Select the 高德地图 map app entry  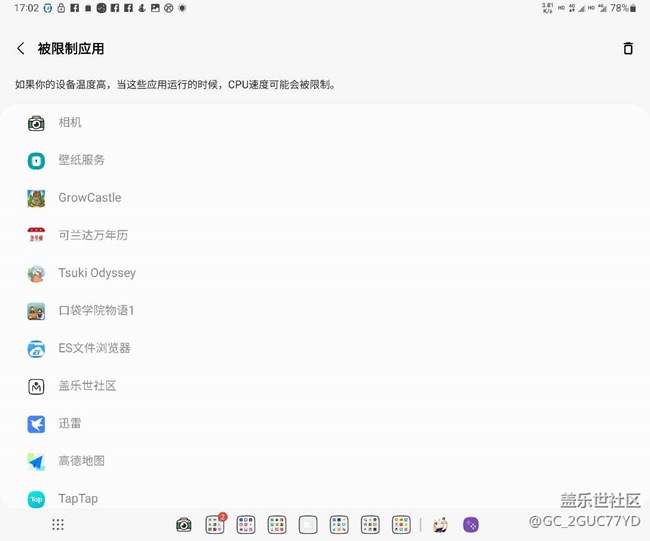tap(81, 461)
